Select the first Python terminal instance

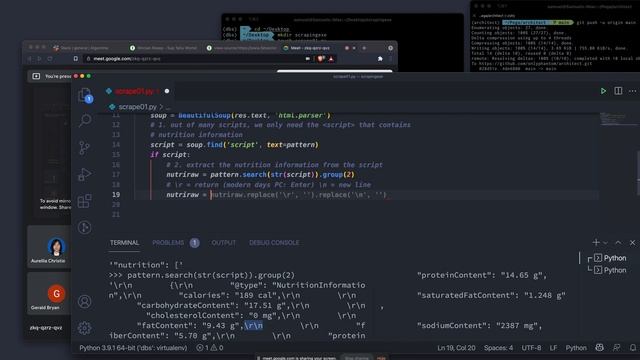click(x=610, y=258)
